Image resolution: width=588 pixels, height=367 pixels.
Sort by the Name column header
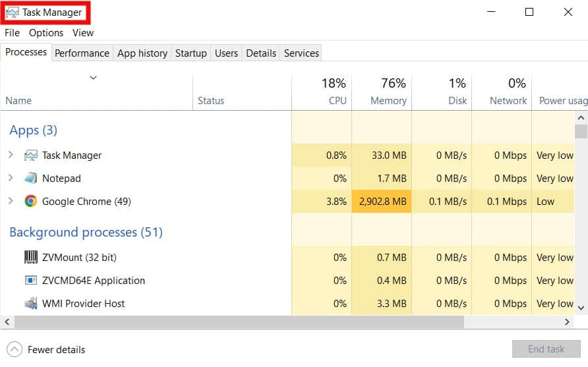(x=97, y=92)
